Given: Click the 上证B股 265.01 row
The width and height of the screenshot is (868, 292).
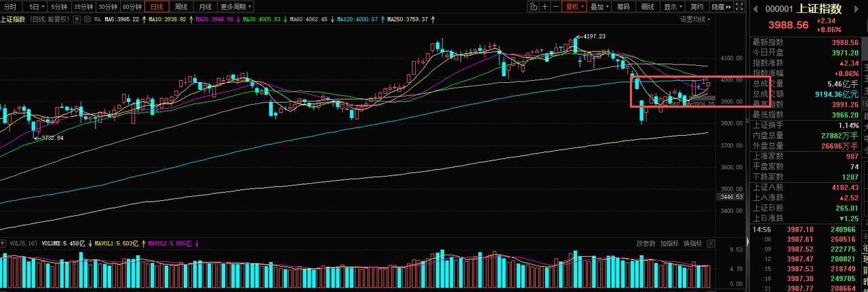Looking at the screenshot, I should [x=805, y=208].
